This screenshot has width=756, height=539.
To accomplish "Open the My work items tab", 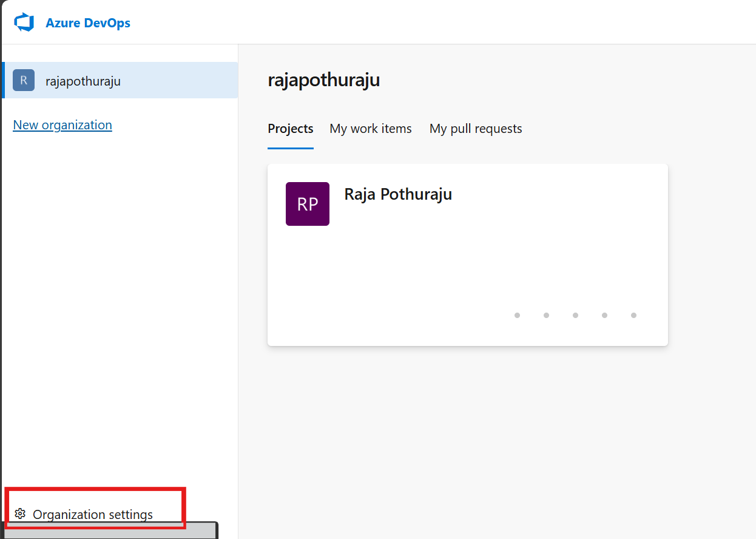I will click(371, 129).
